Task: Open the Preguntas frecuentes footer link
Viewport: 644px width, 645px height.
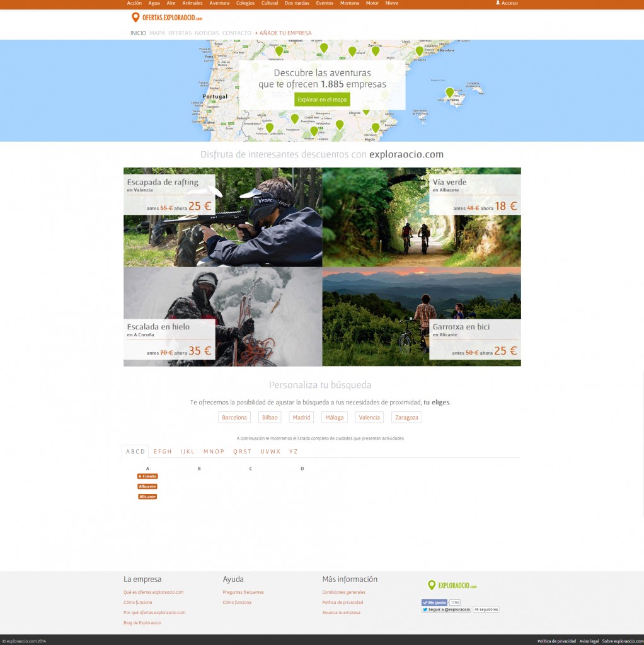Action: pos(243,592)
